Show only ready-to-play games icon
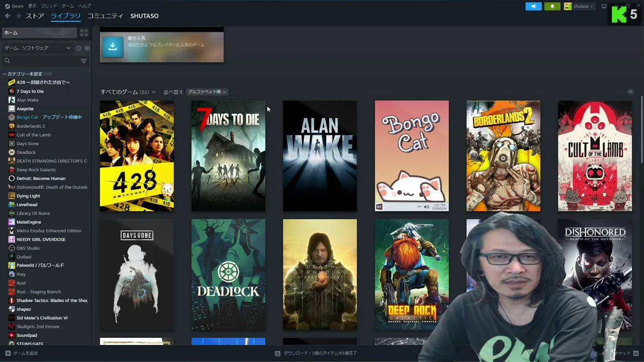 tap(87, 48)
